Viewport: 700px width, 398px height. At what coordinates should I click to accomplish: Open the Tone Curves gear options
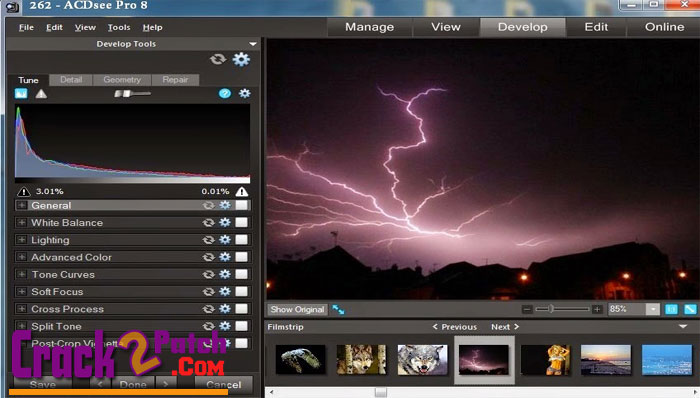click(225, 274)
